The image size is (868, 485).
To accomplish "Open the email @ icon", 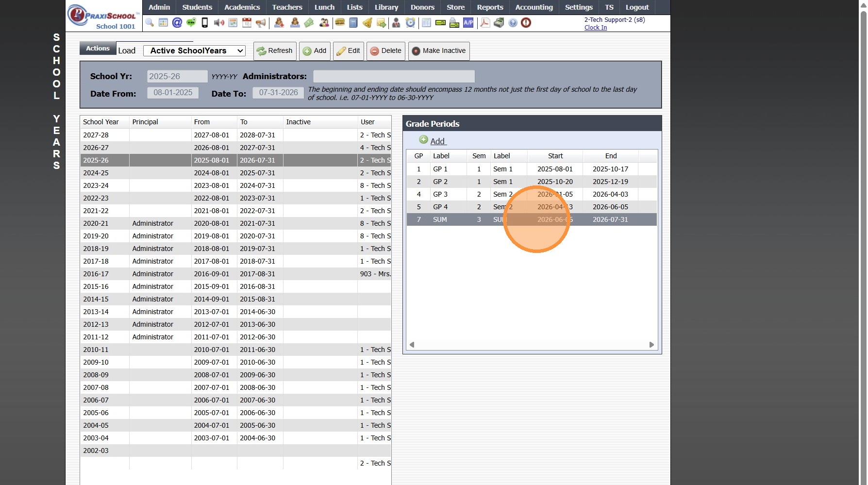I will (177, 23).
